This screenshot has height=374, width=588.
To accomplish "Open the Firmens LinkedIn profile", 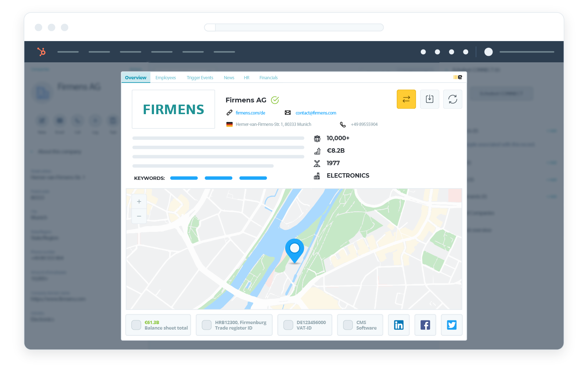I will pos(398,325).
